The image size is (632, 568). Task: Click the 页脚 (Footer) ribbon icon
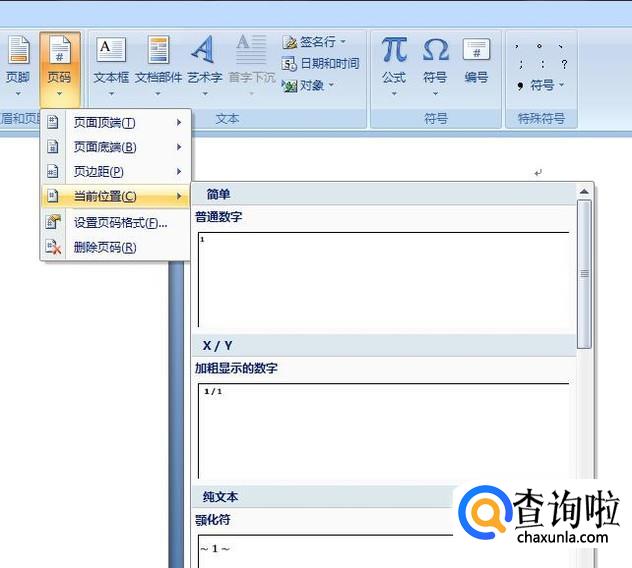click(x=18, y=50)
